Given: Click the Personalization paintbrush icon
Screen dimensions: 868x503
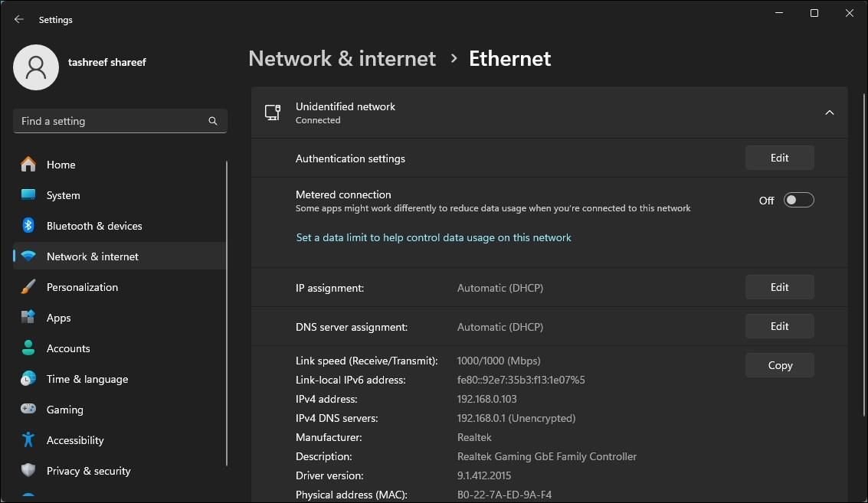Looking at the screenshot, I should (28, 287).
